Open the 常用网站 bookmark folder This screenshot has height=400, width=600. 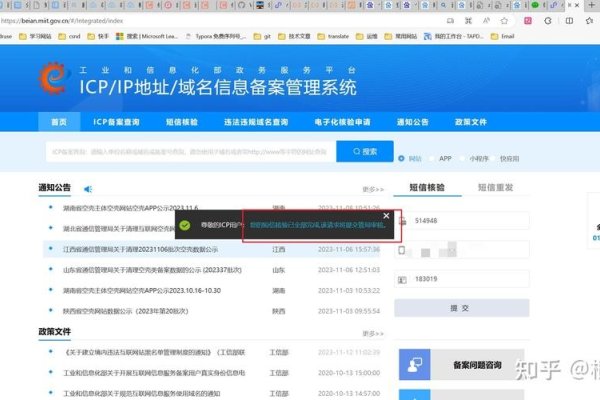[x=401, y=36]
